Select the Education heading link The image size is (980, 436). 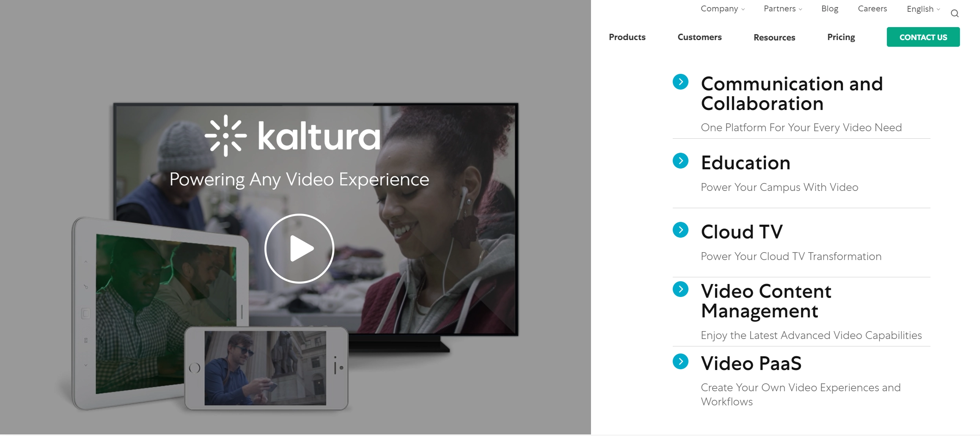[x=745, y=162]
